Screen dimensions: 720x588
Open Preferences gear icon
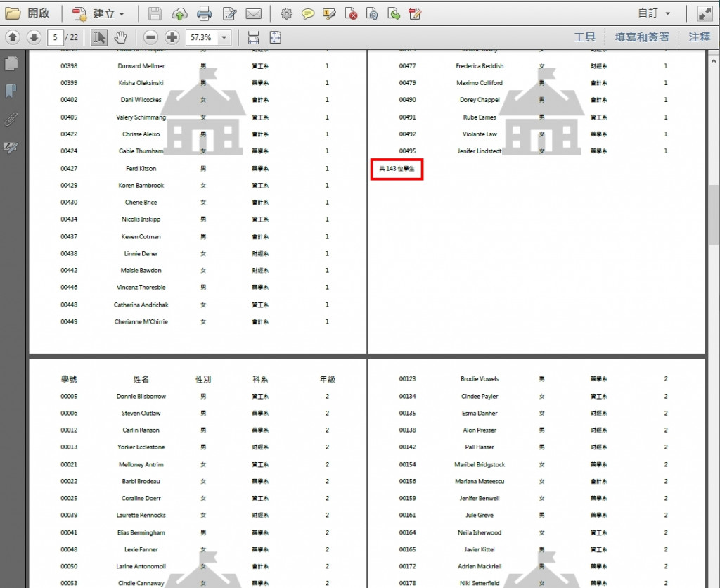(x=286, y=14)
